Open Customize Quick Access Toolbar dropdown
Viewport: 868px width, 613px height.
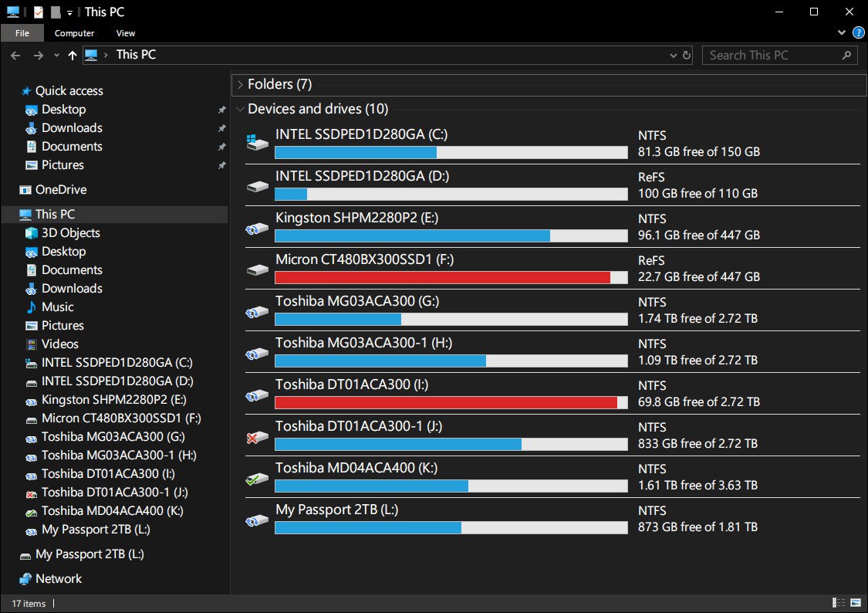coord(69,12)
